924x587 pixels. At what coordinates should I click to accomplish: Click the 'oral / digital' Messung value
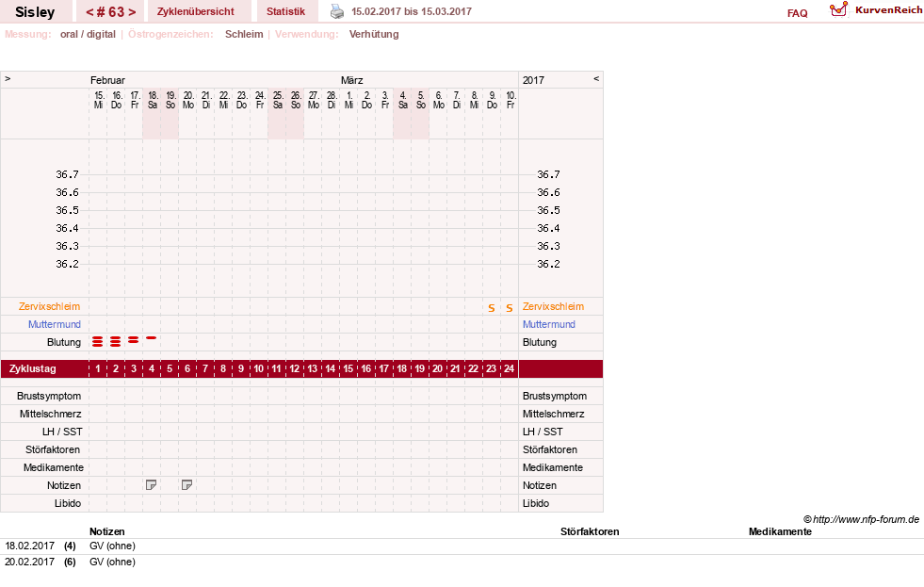point(88,34)
